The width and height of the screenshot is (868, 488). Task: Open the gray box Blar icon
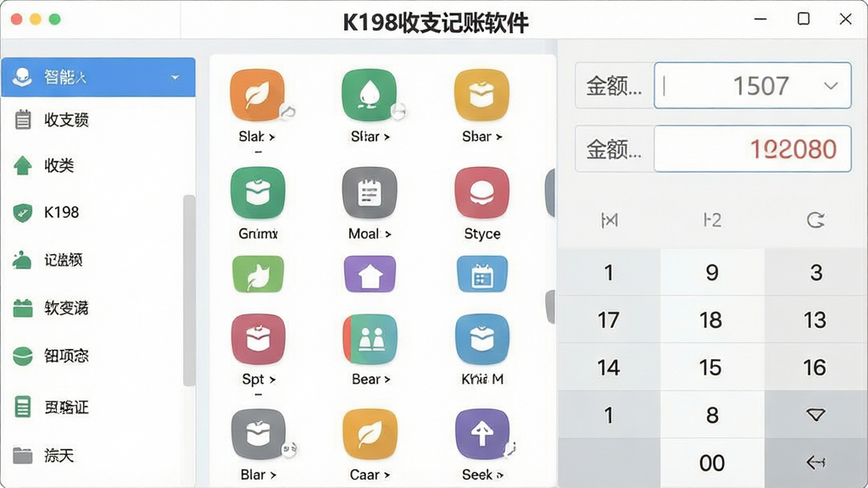click(x=259, y=435)
